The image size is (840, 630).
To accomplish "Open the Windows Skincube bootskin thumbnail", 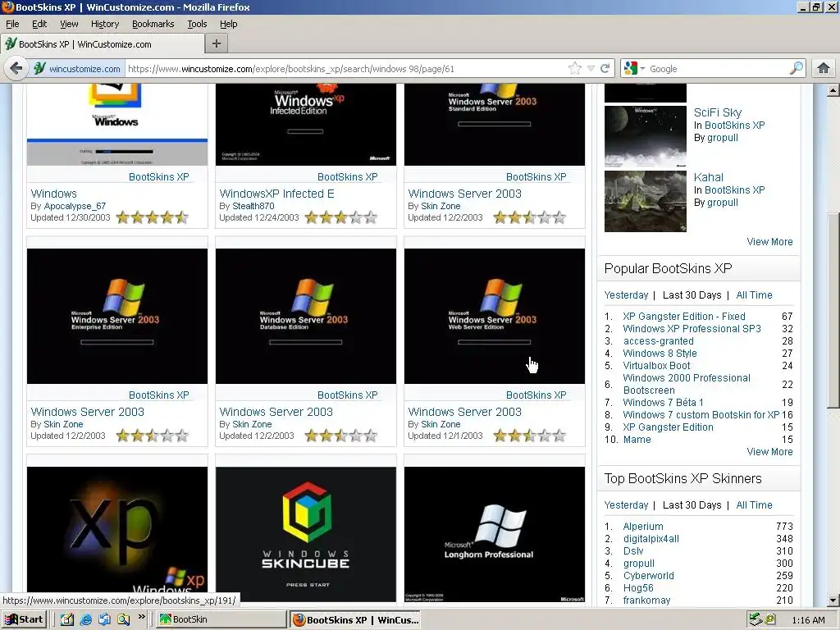I will [x=306, y=535].
